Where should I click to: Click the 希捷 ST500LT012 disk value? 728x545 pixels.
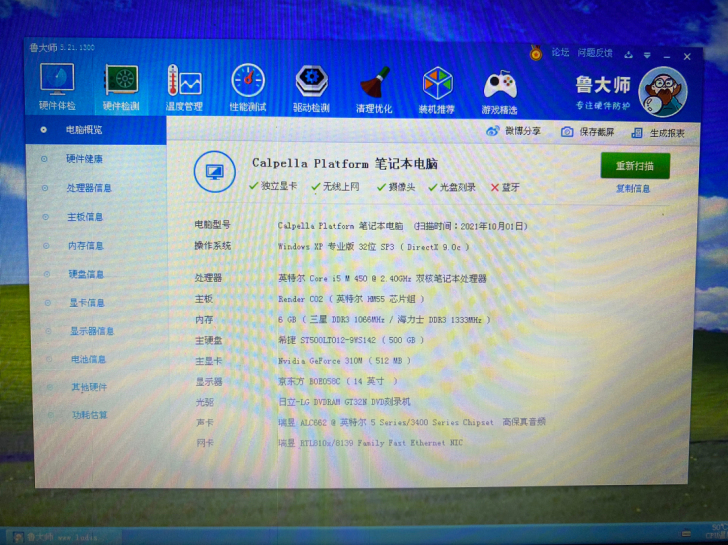point(351,340)
